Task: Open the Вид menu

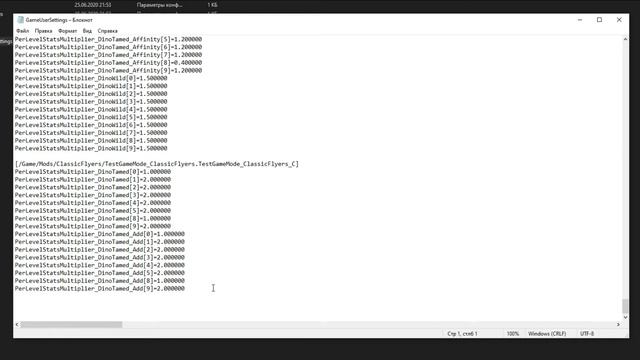Action: [x=87, y=31]
